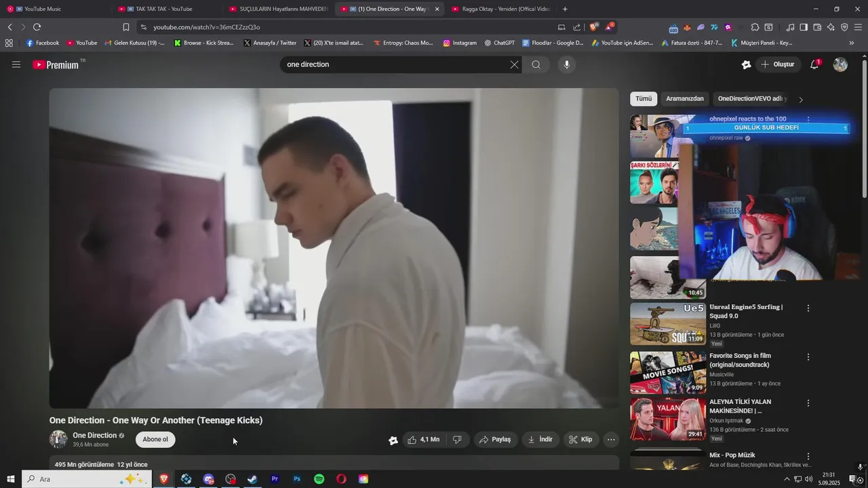Click the main video player

(x=334, y=248)
